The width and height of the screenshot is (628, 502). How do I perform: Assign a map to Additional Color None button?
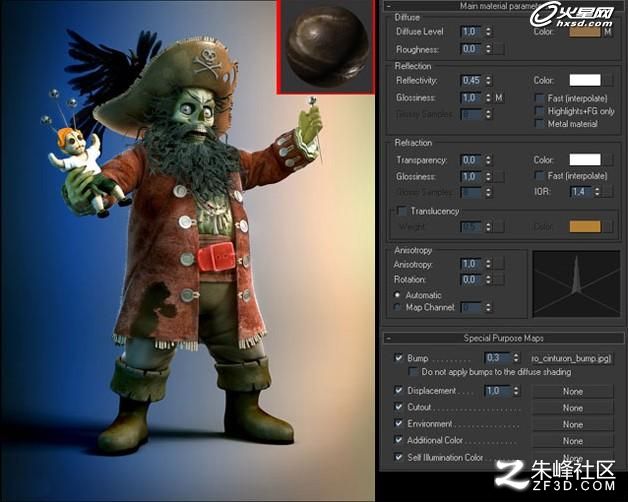point(573,441)
